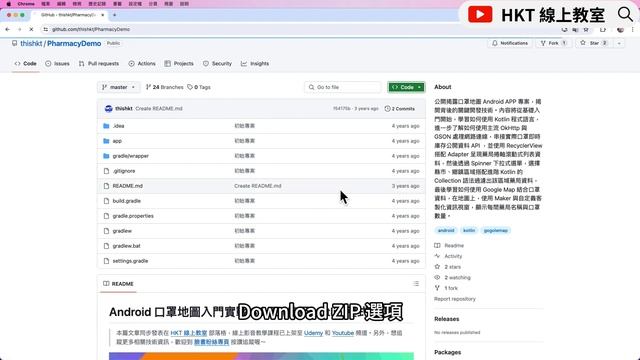Select the README tab heading
Viewport: 640px width, 360px height.
point(118,284)
